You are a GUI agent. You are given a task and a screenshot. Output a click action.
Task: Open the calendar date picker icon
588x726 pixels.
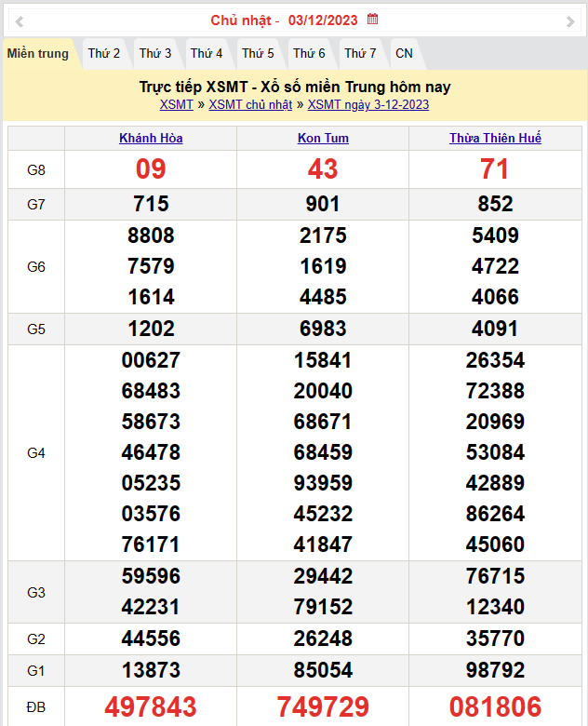click(x=373, y=19)
